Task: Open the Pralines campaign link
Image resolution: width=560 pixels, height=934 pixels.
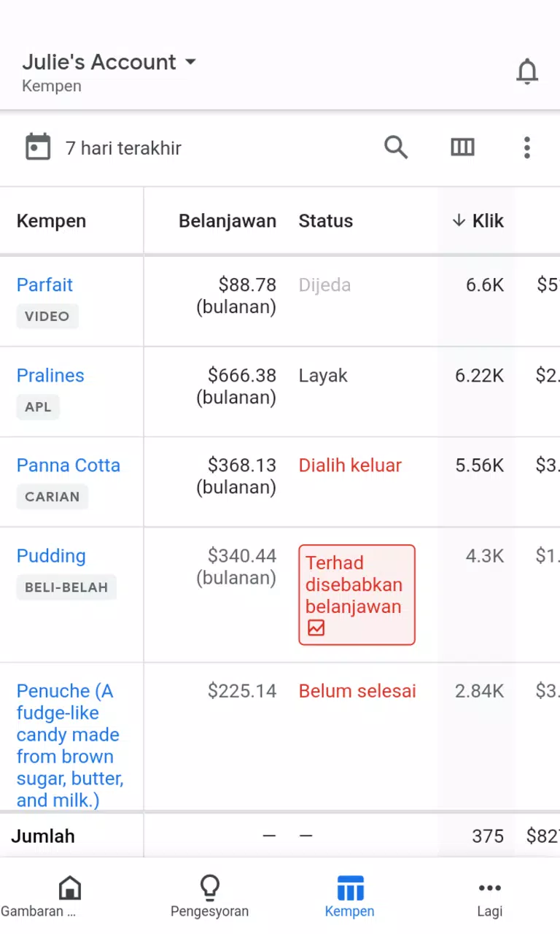Action: point(50,375)
